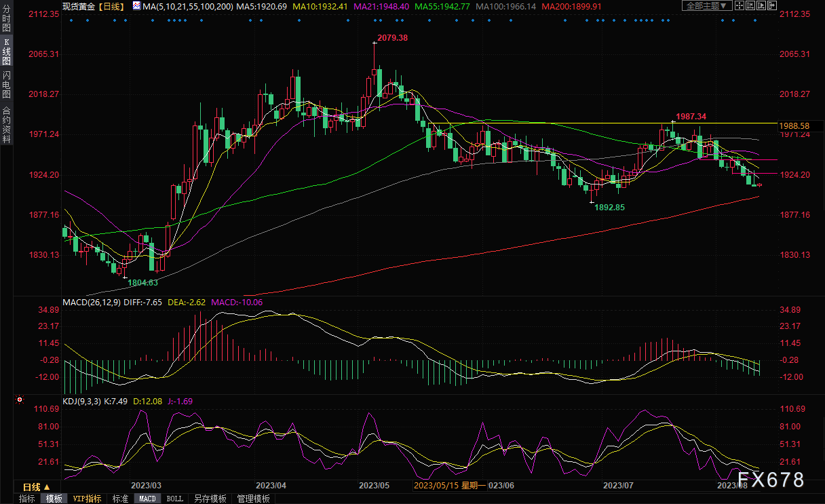Click the 管理模板 button
The width and height of the screenshot is (825, 504).
click(253, 499)
